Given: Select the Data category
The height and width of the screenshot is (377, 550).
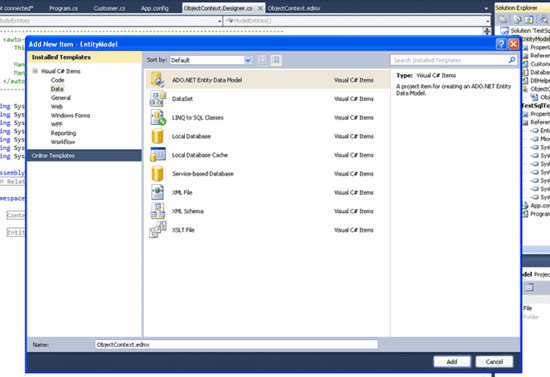Looking at the screenshot, I should click(x=57, y=89).
